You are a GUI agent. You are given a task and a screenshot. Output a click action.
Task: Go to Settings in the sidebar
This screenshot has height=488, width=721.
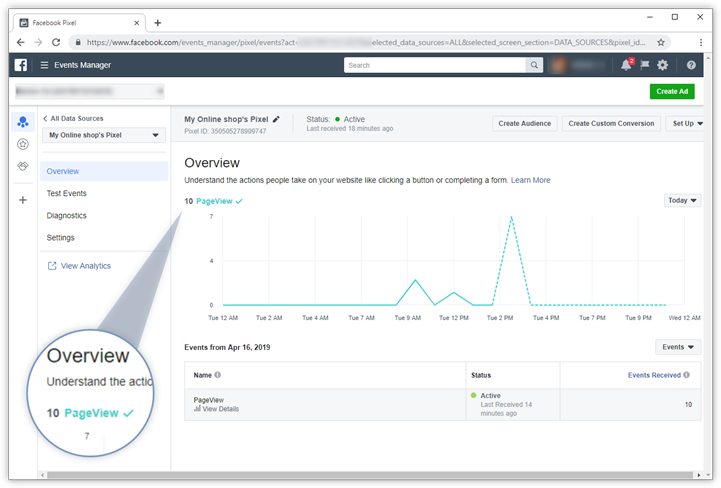tap(61, 237)
